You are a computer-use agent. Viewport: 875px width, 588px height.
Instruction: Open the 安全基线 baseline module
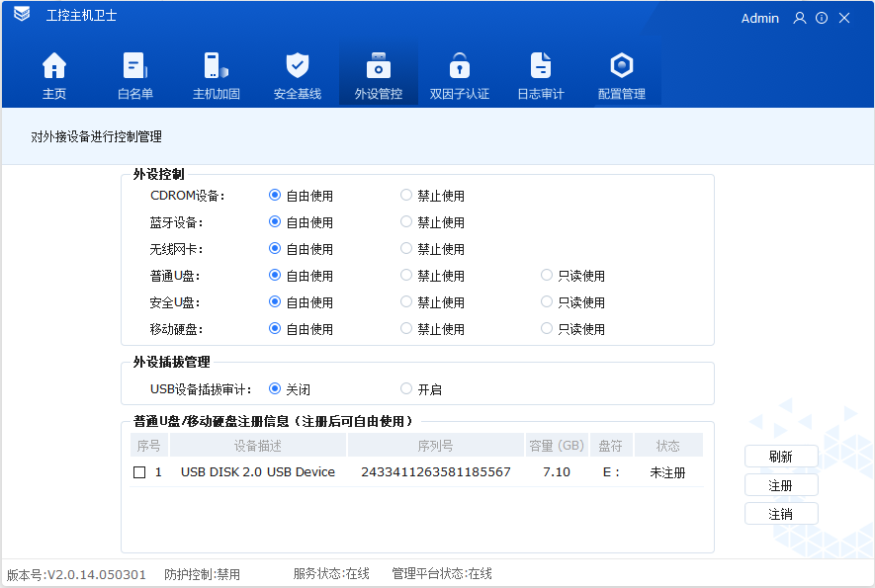point(298,74)
